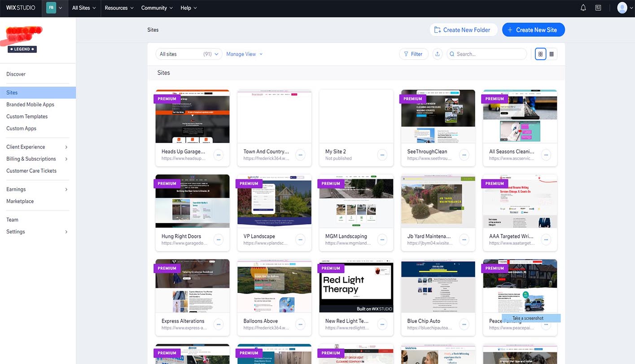Focus the sites search field
Image resolution: width=635 pixels, height=364 pixels.
(486, 54)
